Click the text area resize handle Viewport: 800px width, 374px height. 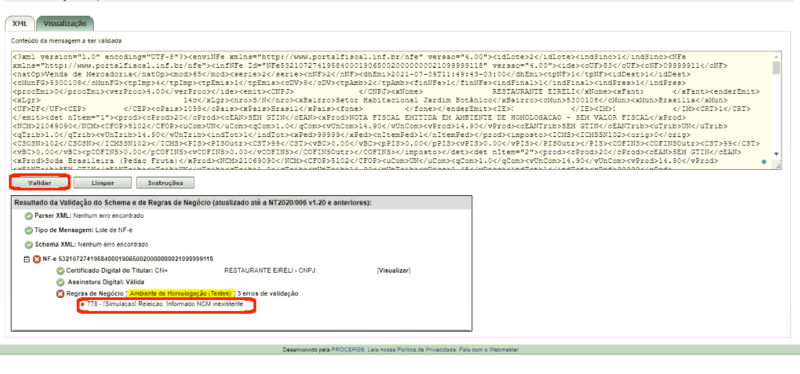tap(778, 165)
